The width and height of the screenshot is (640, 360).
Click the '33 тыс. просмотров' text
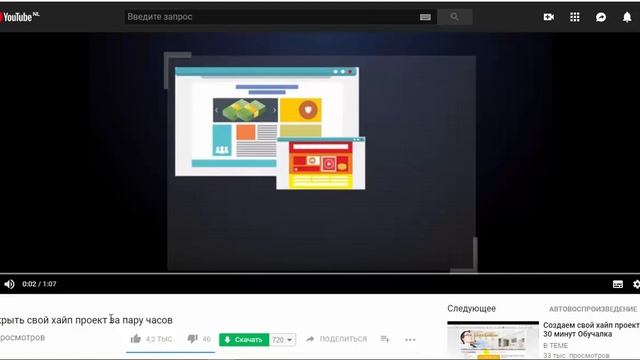click(576, 356)
